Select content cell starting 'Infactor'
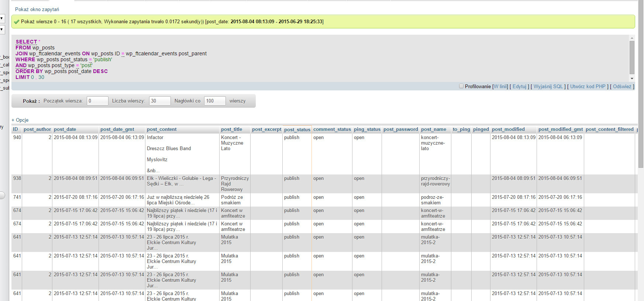The height and width of the screenshot is (301, 644). pyautogui.click(x=169, y=154)
